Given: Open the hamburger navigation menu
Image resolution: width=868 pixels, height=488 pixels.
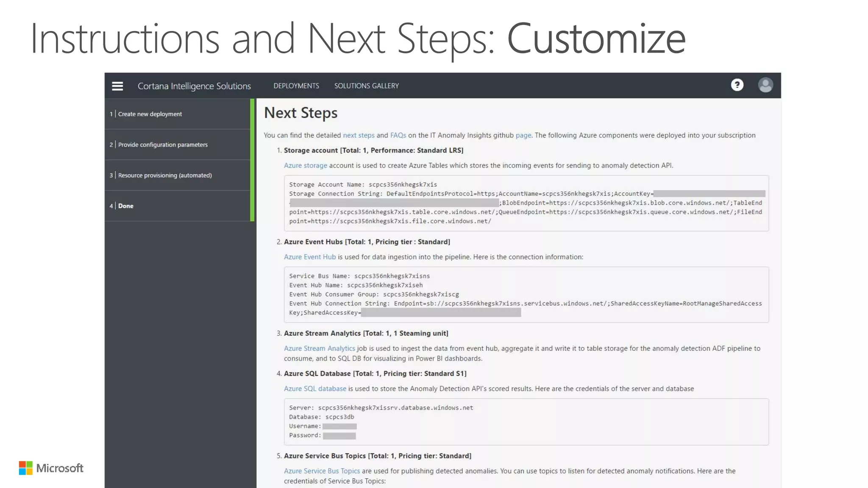Looking at the screenshot, I should 117,86.
